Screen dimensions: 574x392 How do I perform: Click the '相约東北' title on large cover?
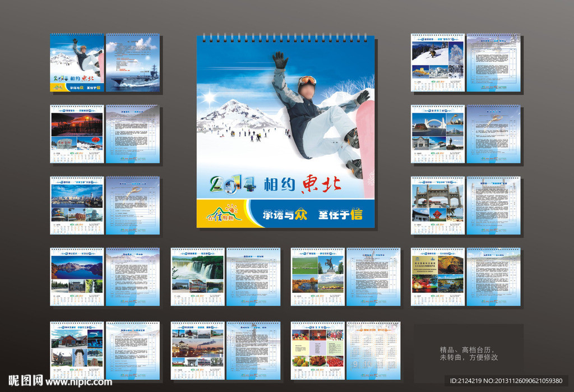[x=302, y=185]
